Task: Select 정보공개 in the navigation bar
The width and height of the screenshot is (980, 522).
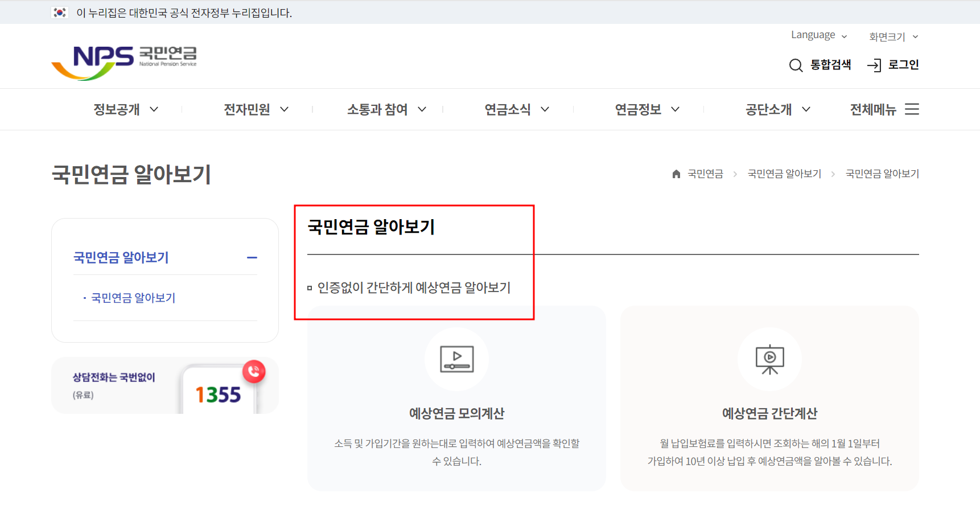Action: click(116, 109)
